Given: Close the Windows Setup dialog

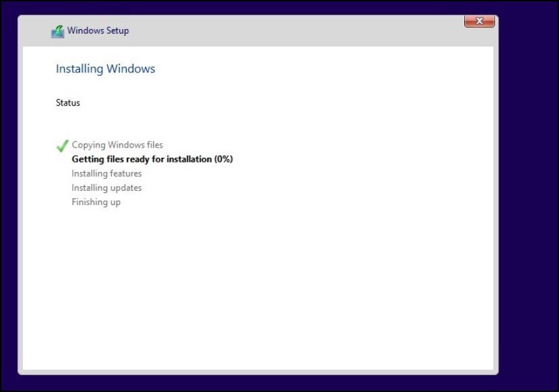Looking at the screenshot, I should (479, 21).
